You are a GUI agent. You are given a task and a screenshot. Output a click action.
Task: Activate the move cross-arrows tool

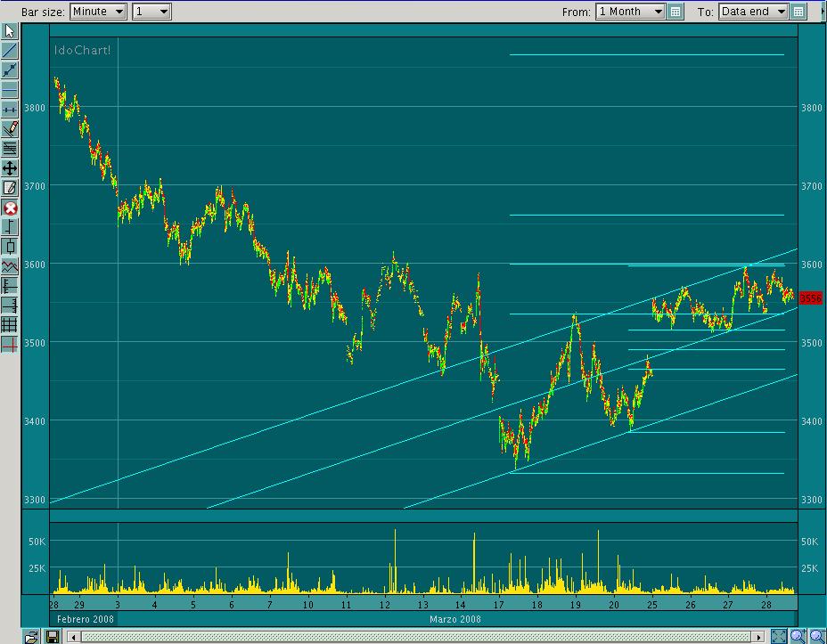click(10, 168)
